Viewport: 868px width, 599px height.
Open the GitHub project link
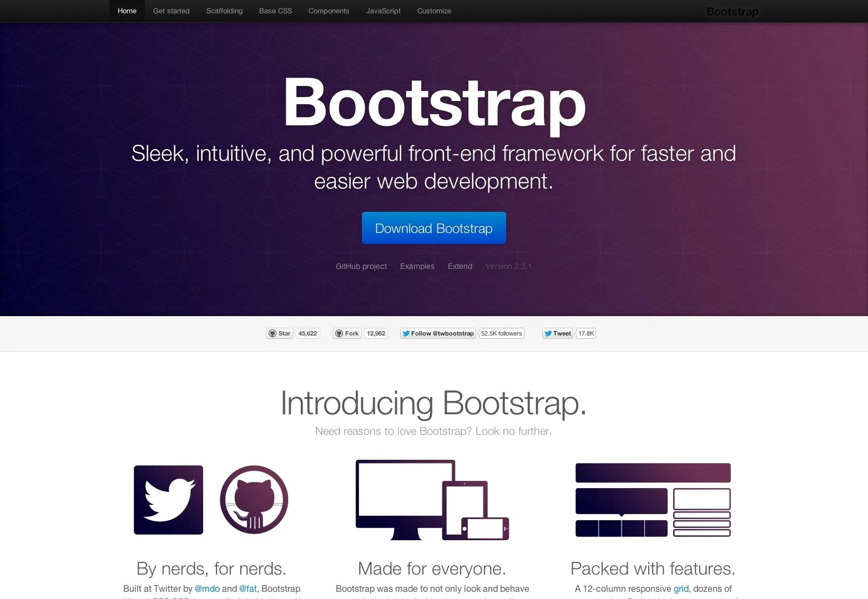361,266
